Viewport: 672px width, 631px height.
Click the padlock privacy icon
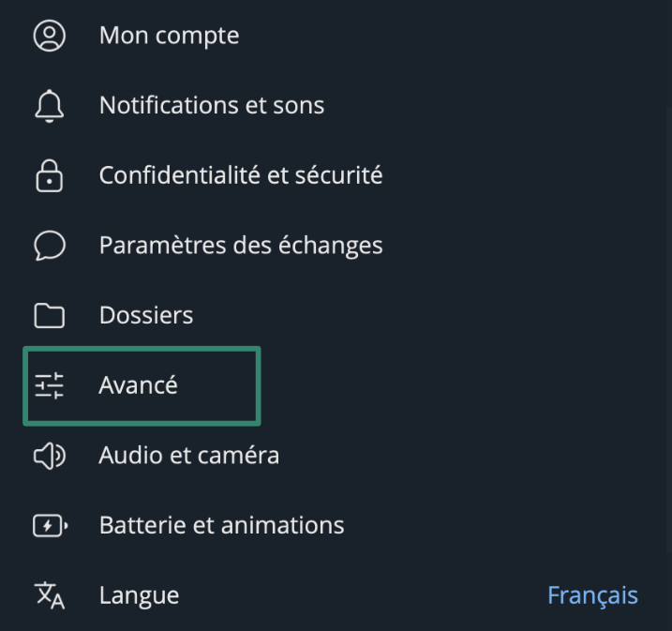point(50,175)
